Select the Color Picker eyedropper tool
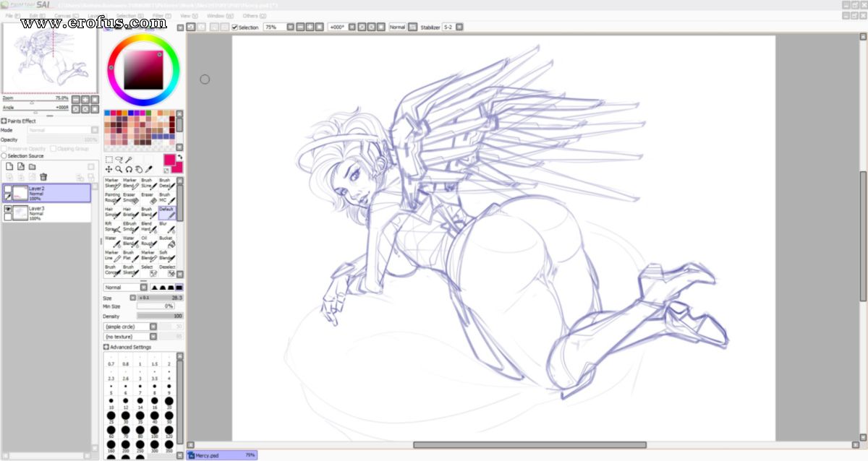 [x=149, y=169]
